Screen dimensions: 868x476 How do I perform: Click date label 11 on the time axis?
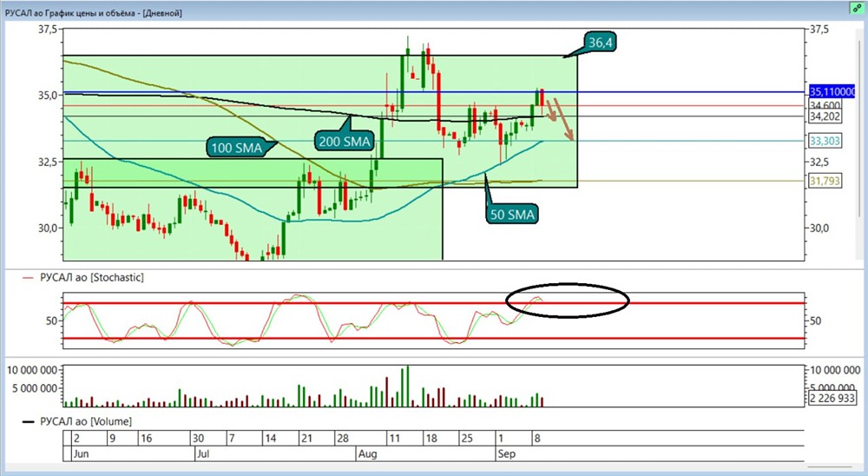[x=395, y=439]
